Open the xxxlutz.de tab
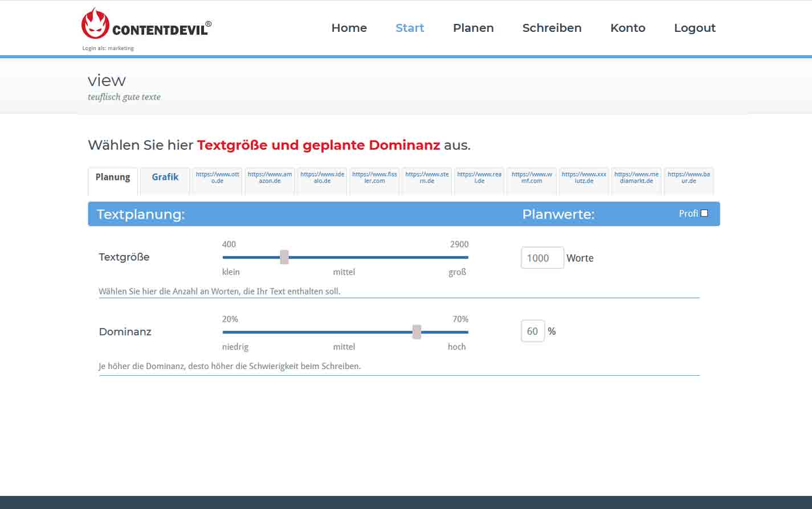Viewport: 812px width, 509px height. tap(584, 178)
